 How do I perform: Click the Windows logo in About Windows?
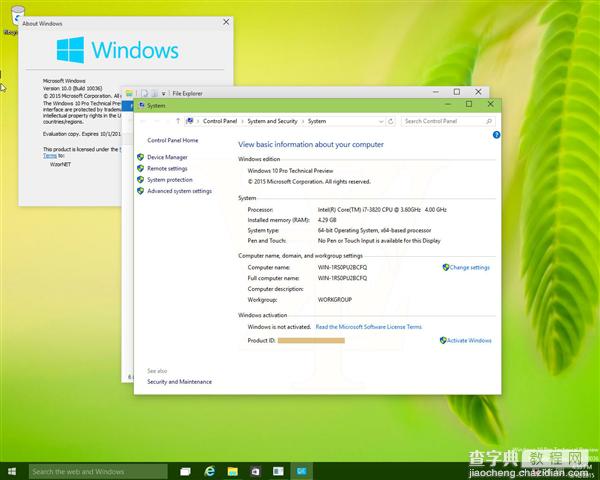70,50
